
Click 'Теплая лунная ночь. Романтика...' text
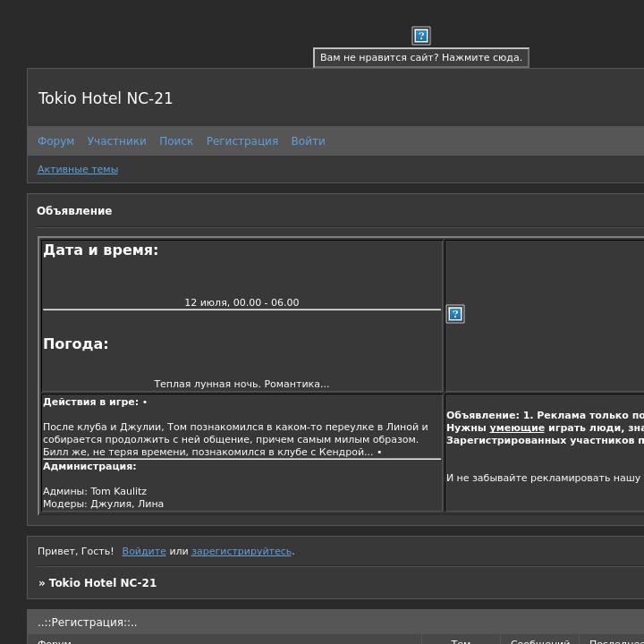point(241,384)
